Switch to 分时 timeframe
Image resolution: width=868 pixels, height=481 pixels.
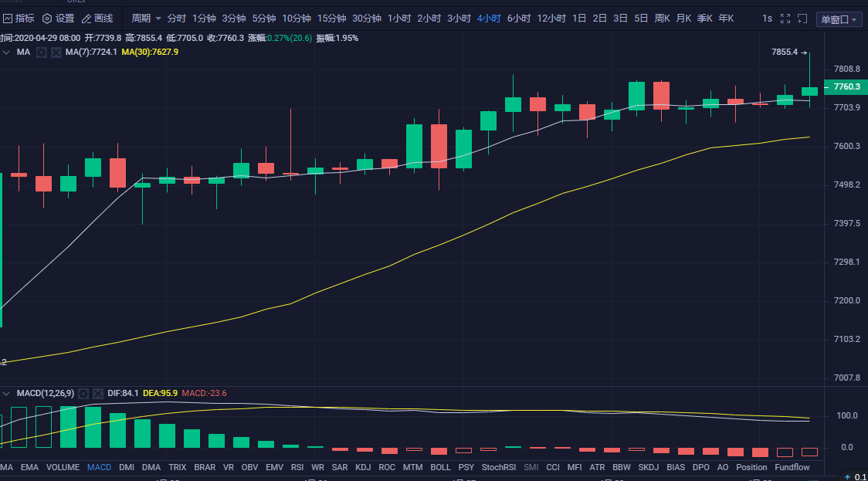[177, 19]
